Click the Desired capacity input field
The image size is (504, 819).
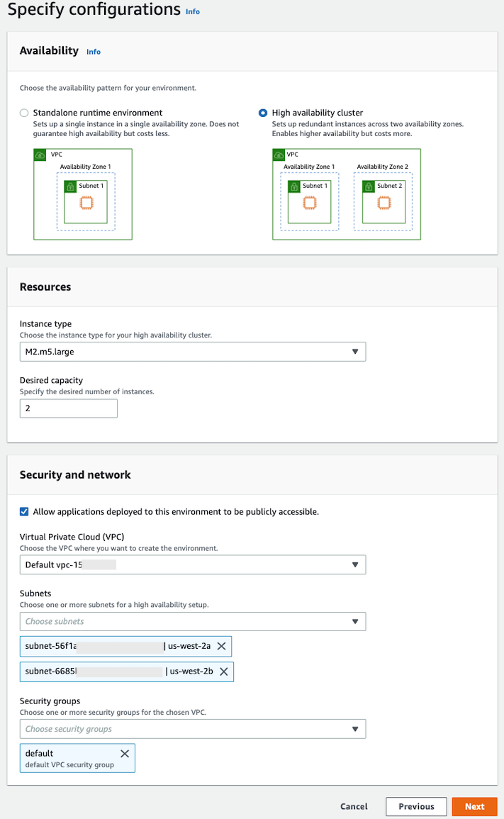[x=68, y=408]
